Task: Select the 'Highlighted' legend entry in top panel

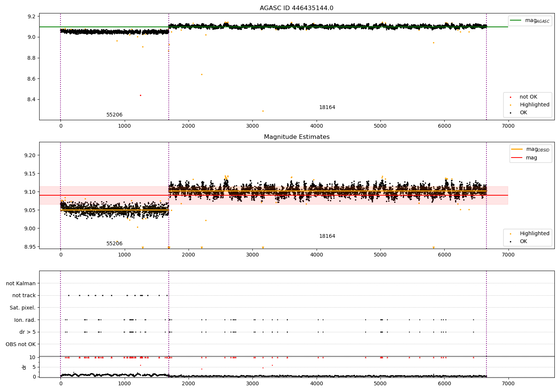Action: [x=534, y=105]
